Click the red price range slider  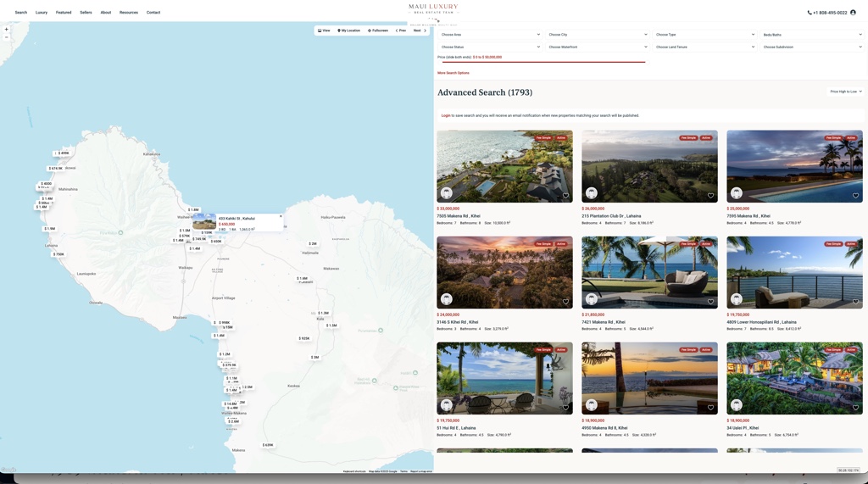[x=541, y=62]
